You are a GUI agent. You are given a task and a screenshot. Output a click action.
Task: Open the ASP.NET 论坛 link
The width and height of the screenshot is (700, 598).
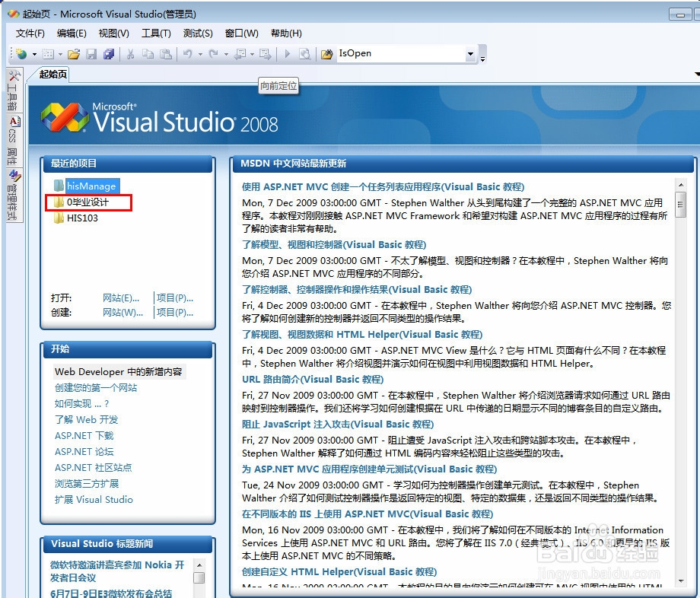tap(84, 452)
